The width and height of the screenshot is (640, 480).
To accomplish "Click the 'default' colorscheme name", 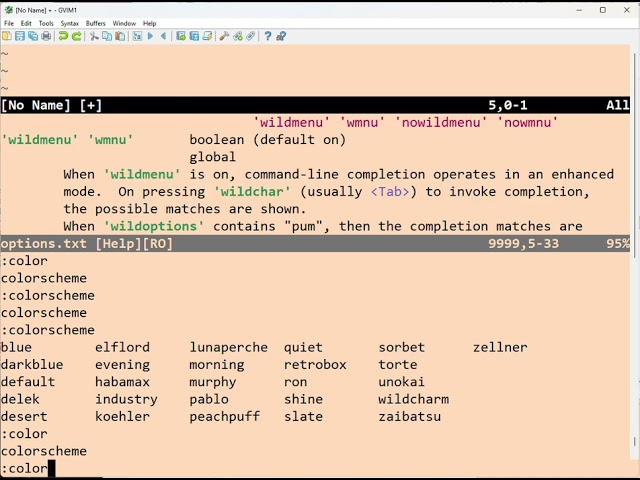I will [28, 382].
